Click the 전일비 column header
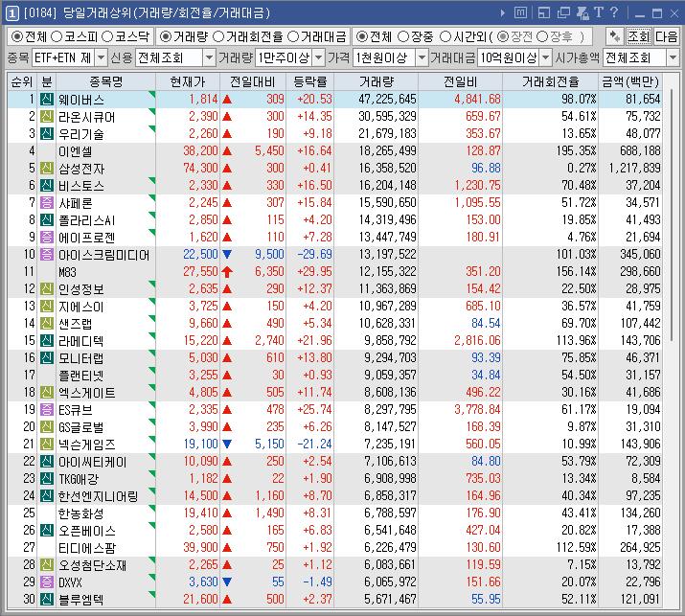This screenshot has width=685, height=616. coord(461,81)
